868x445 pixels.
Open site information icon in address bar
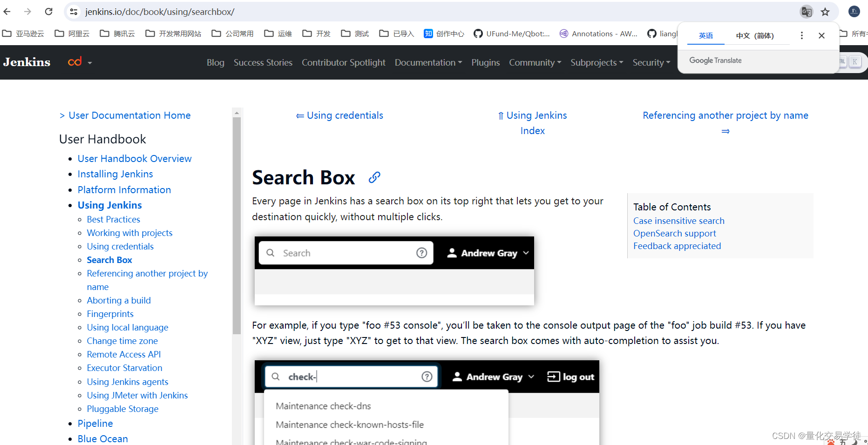(x=74, y=12)
